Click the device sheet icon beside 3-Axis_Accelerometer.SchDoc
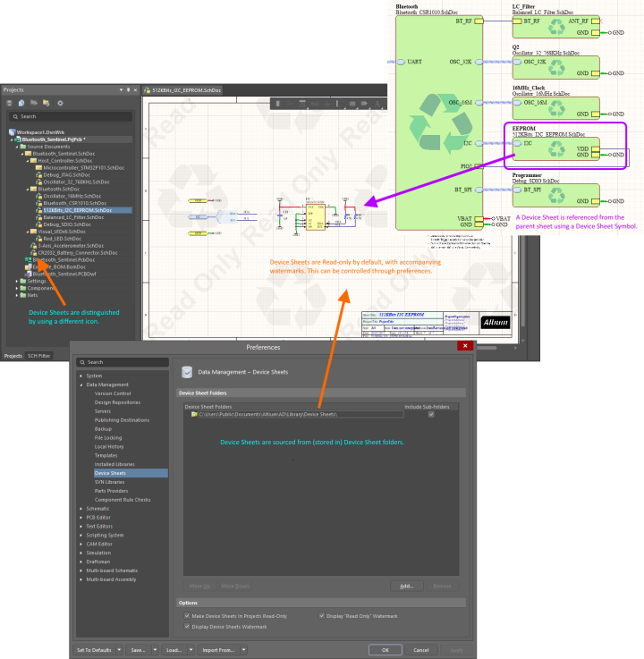The height and width of the screenshot is (659, 644). pyautogui.click(x=34, y=245)
